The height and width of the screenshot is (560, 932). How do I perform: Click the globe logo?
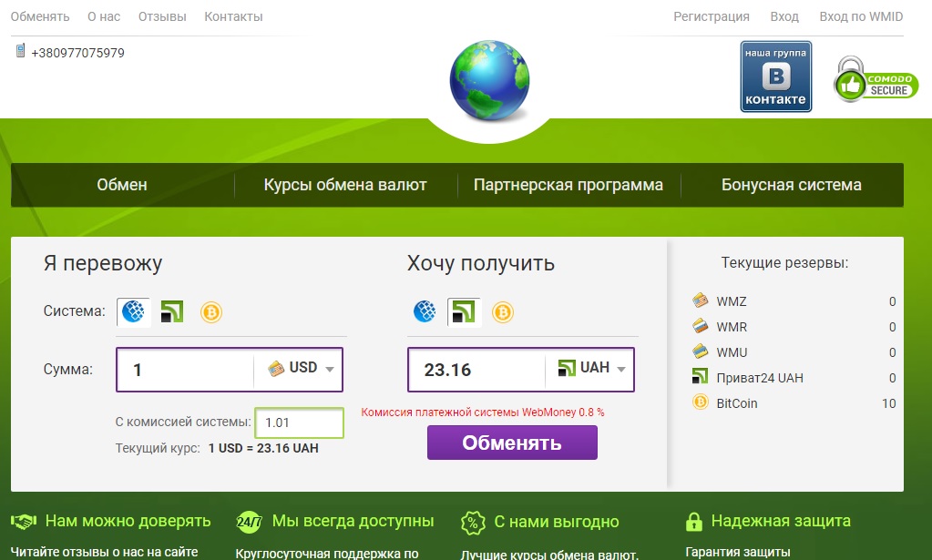tap(490, 80)
